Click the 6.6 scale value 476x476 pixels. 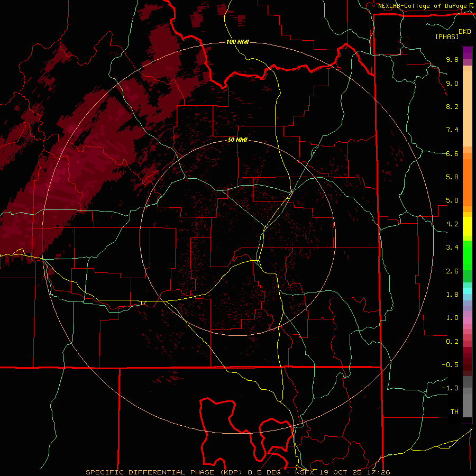(x=452, y=153)
